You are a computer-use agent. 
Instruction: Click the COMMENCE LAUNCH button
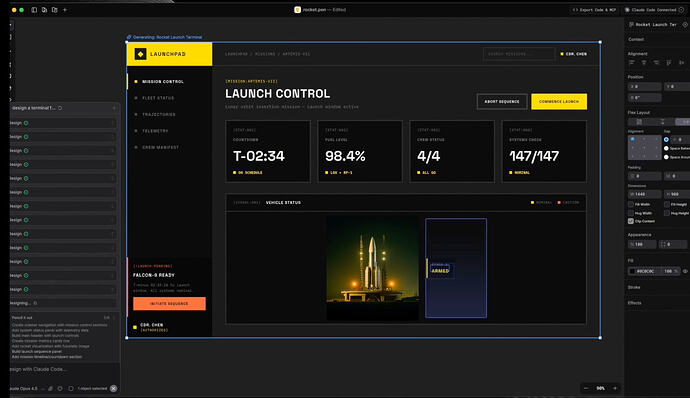coord(559,101)
